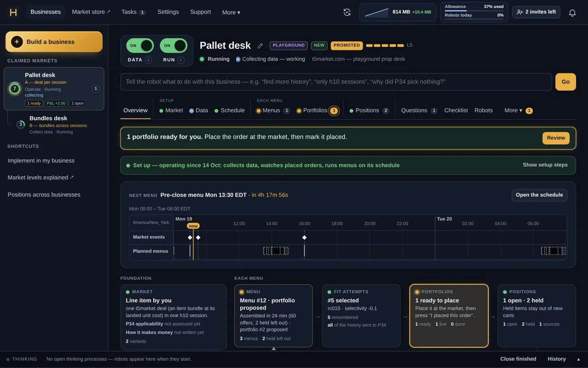Open Settings in top navigation
Image resolution: width=588 pixels, height=368 pixels.
tap(168, 12)
